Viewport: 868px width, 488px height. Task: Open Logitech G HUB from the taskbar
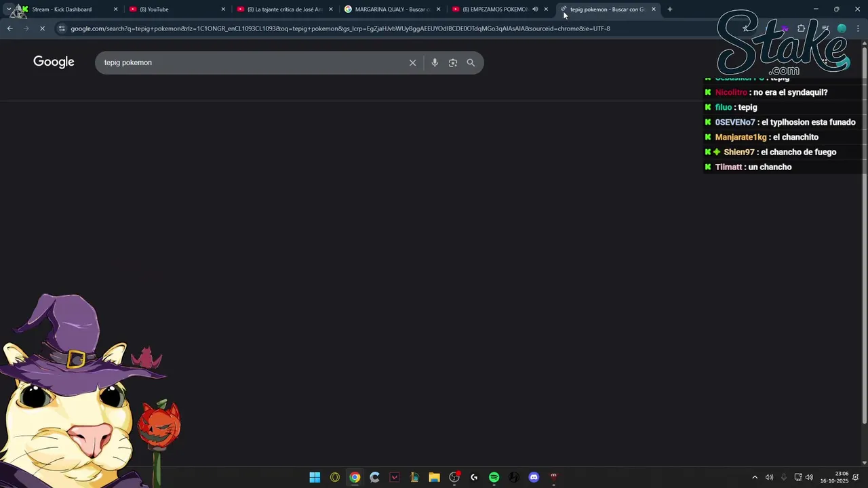tap(474, 478)
